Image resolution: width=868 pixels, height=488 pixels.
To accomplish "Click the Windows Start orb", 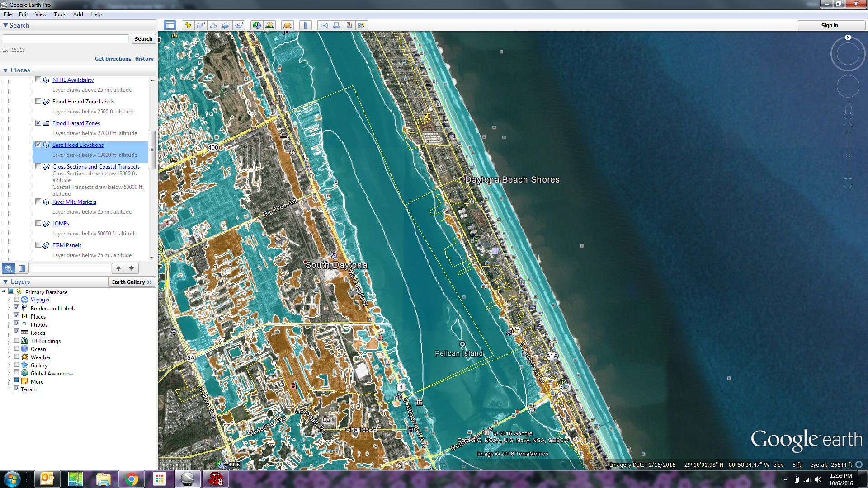I will [x=12, y=479].
